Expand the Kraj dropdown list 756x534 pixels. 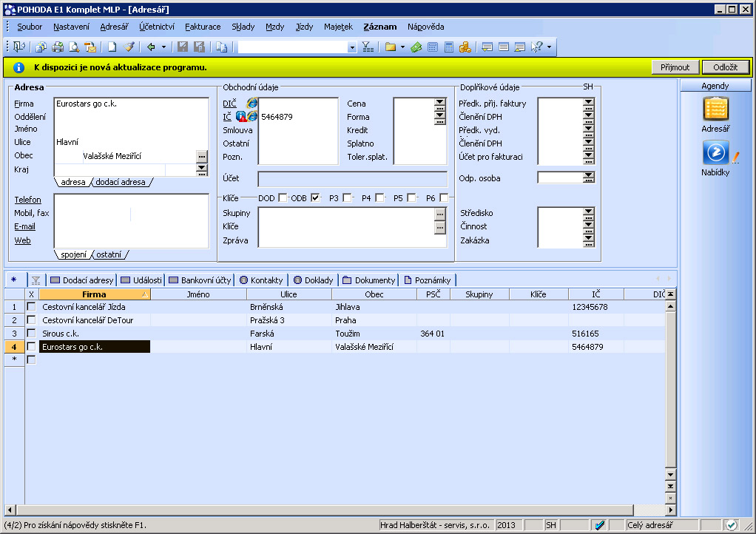(x=202, y=169)
